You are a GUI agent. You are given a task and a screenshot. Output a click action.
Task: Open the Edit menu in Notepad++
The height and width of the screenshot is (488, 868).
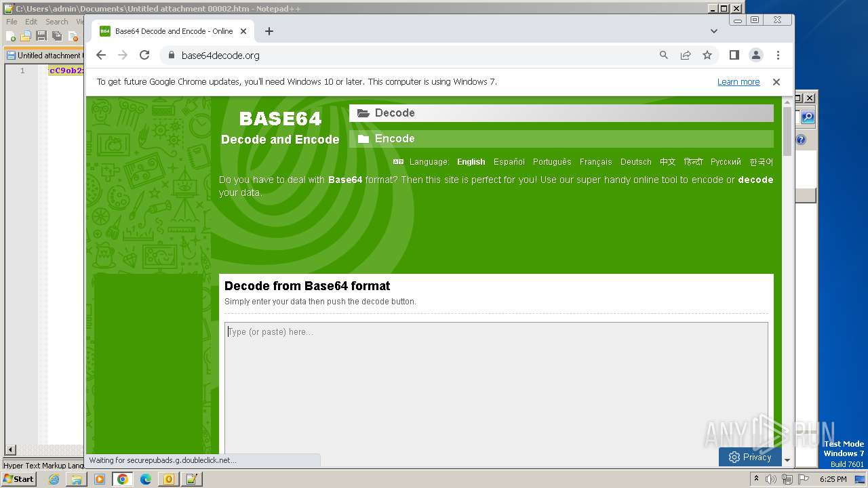(31, 22)
